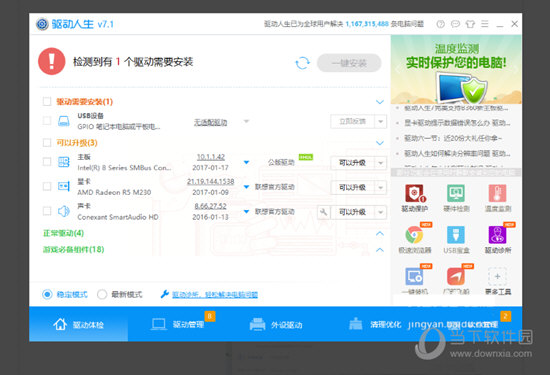Open the 驱动人生如何解决分辨率问题 news link
550x375 pixels.
(x=457, y=153)
